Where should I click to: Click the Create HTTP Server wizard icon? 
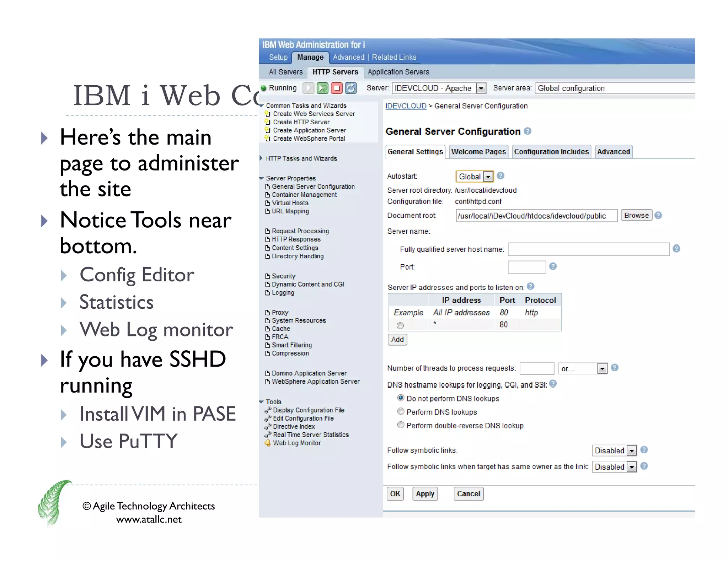point(268,122)
